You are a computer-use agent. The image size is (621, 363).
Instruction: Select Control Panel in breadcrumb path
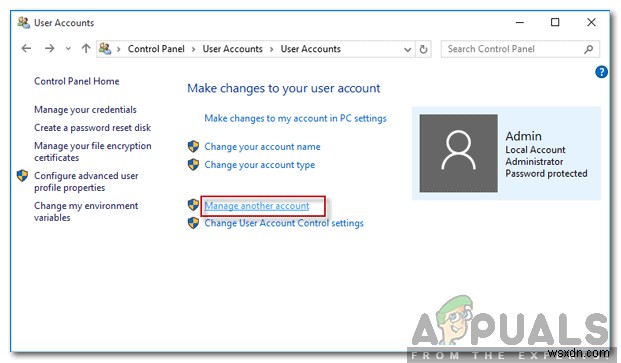coord(156,49)
